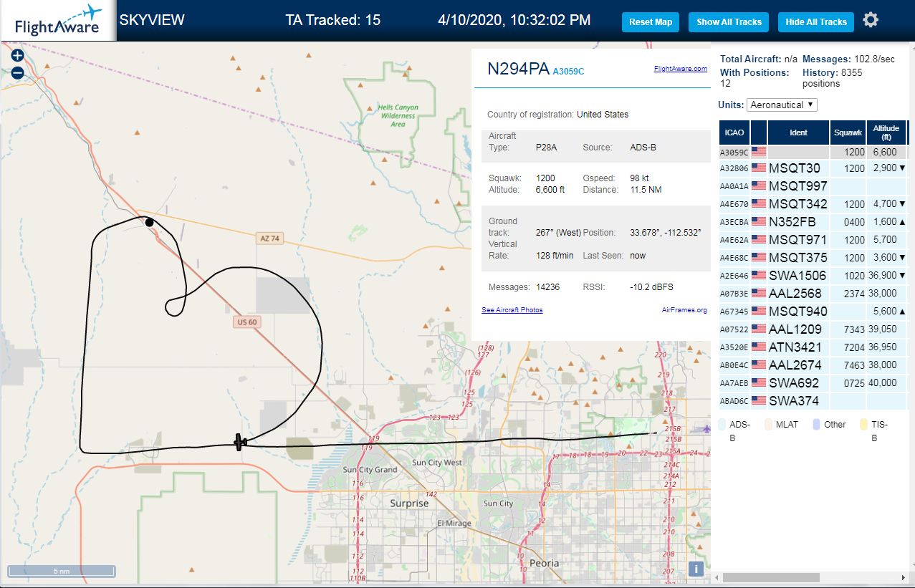Image resolution: width=915 pixels, height=588 pixels.
Task: Open See Aircraft Photos link
Action: coord(512,310)
